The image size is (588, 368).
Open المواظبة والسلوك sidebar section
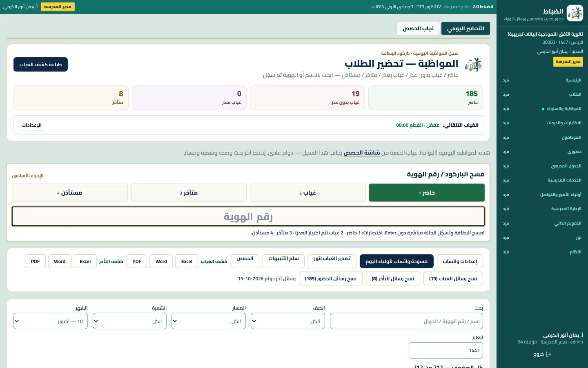click(x=542, y=109)
